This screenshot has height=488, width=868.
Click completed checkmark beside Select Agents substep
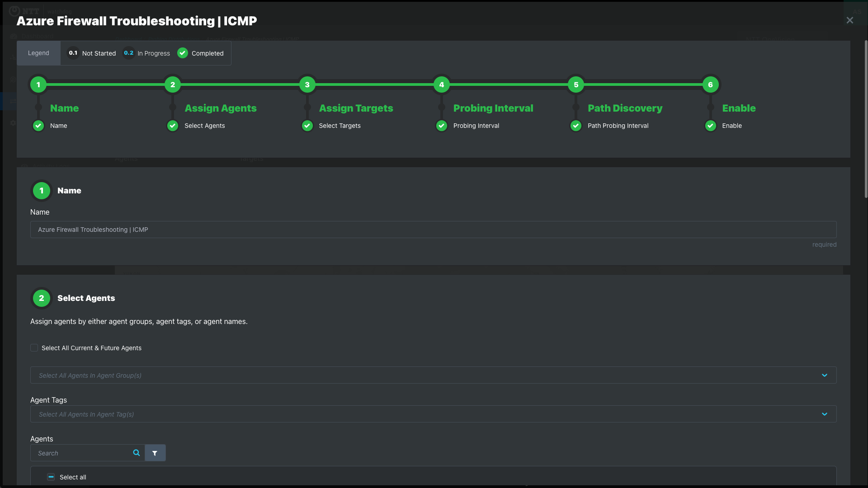coord(173,126)
